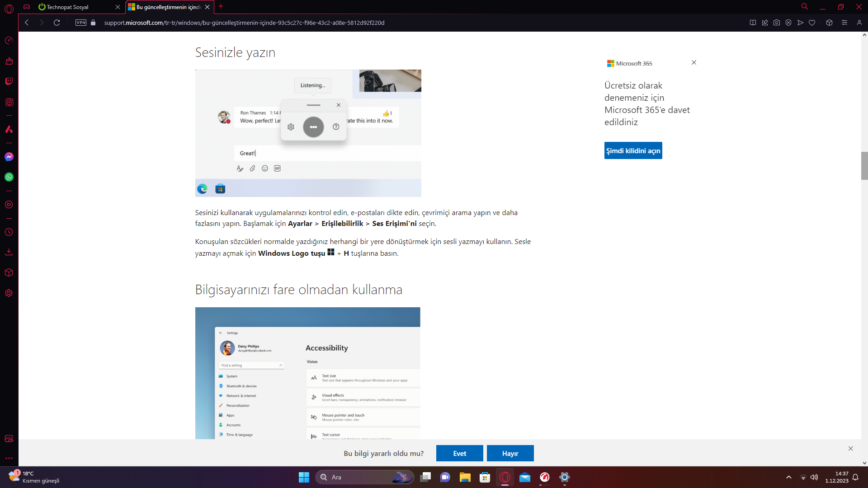
Task: Open Twitch panel in sidebar
Action: (9, 81)
